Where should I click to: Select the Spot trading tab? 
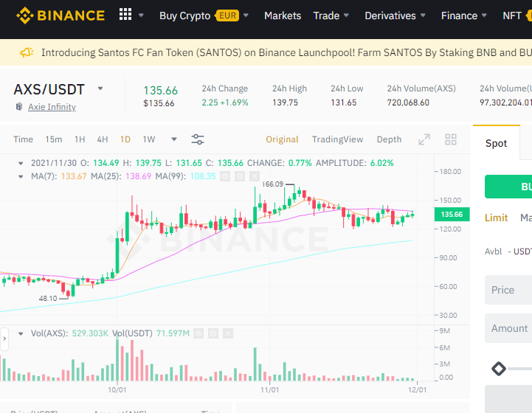tap(496, 143)
